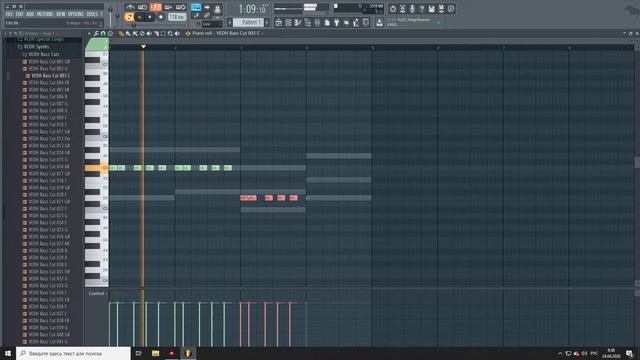Open the FILE menu
This screenshot has height=360, width=640.
pos(9,14)
